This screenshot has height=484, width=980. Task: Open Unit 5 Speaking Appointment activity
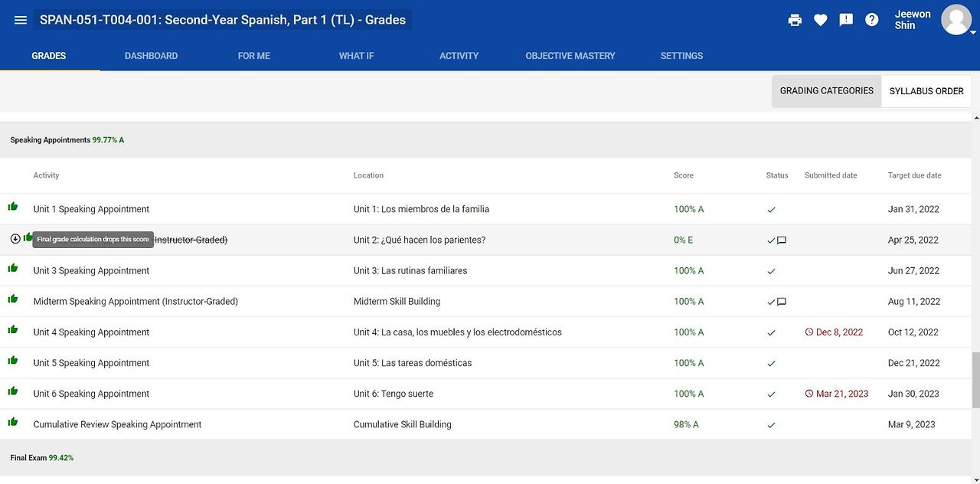(91, 362)
